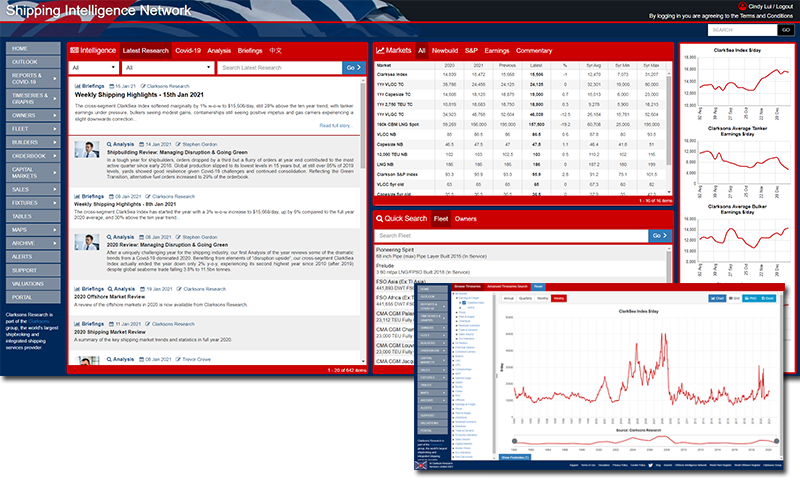The height and width of the screenshot is (480, 800).
Task: Switch to Grid view in inset window
Action: 734,298
